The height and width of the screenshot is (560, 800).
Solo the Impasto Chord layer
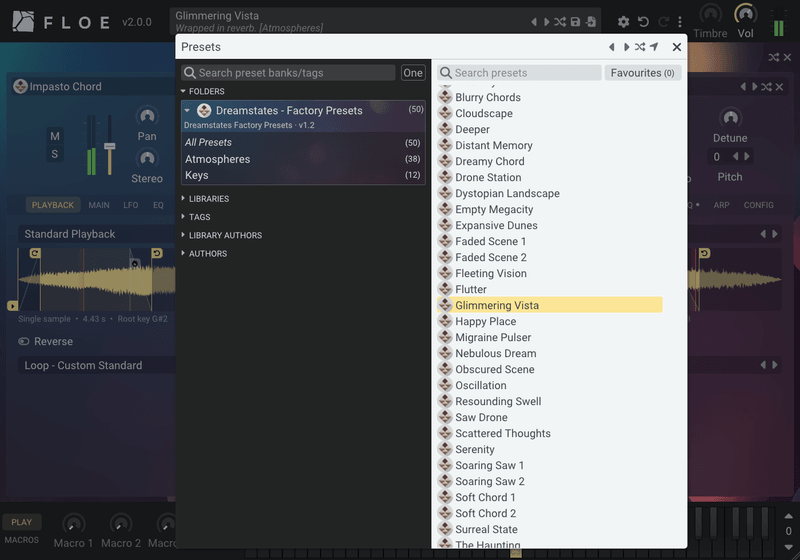click(55, 154)
